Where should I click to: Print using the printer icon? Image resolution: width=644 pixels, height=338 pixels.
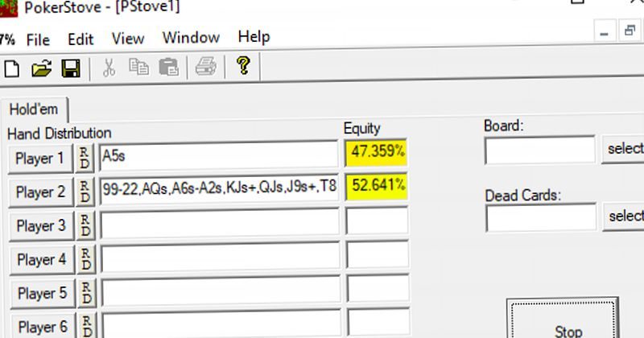click(206, 66)
